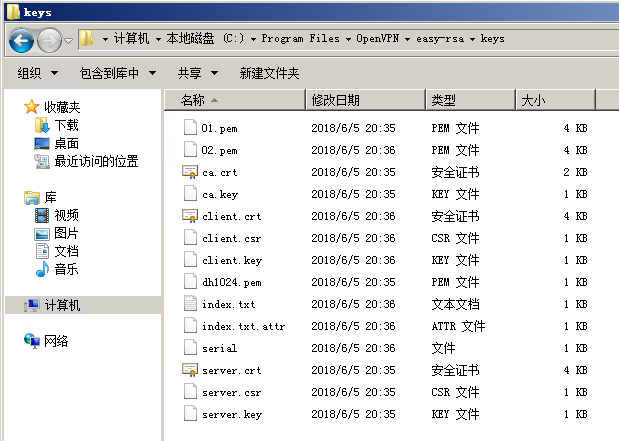Select the server.crt certificate icon
Screen dimensions: 619x441
[x=190, y=370]
